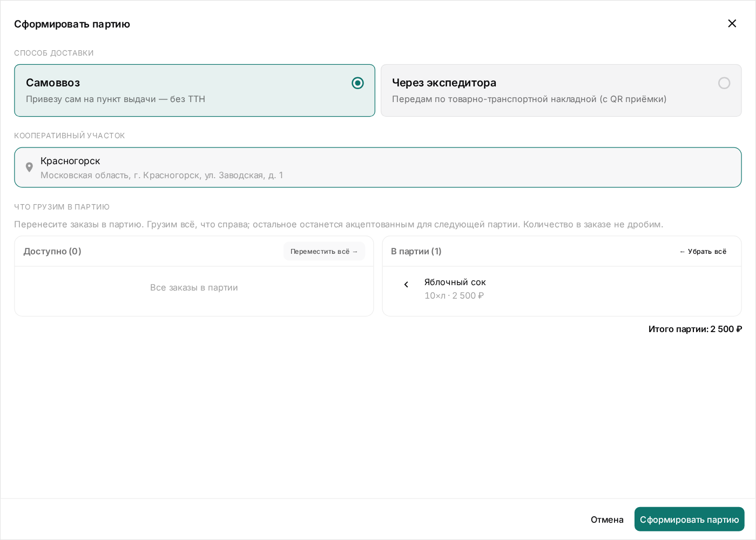Select the Самоввоз radio button
This screenshot has height=540, width=756.
pos(357,83)
